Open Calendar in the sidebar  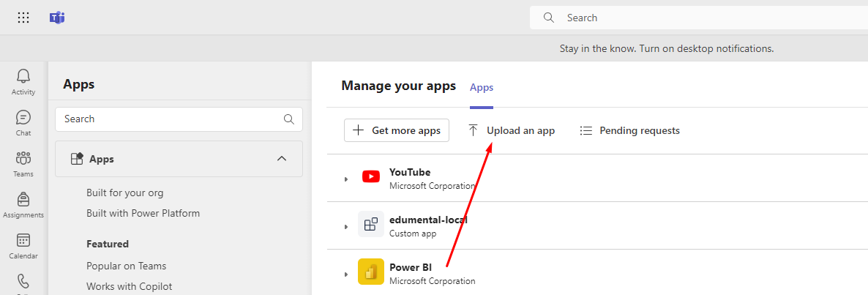click(23, 246)
